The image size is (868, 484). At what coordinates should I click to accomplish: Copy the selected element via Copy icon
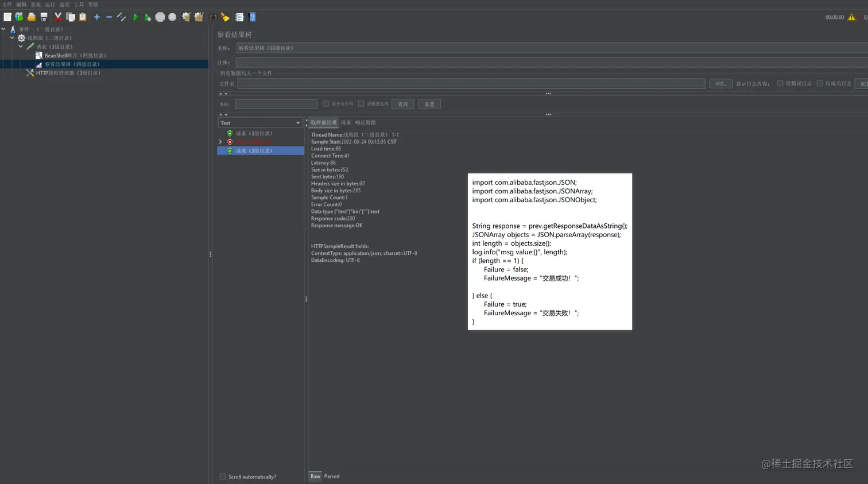click(70, 17)
